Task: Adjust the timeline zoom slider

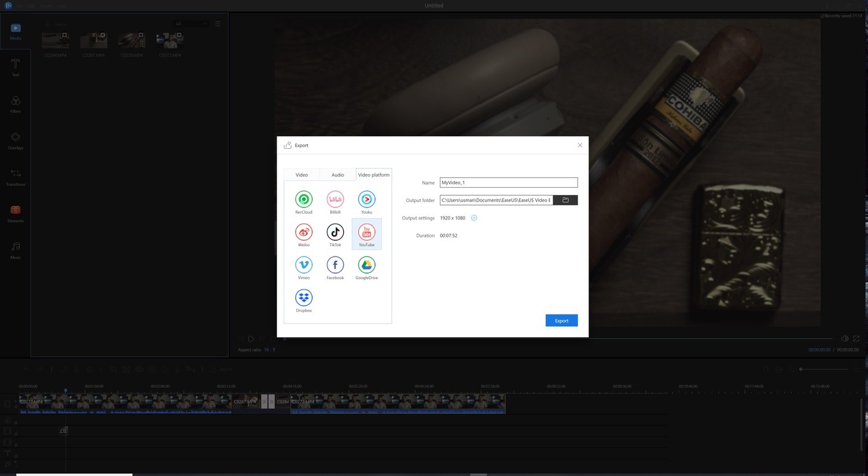Action: pos(824,369)
